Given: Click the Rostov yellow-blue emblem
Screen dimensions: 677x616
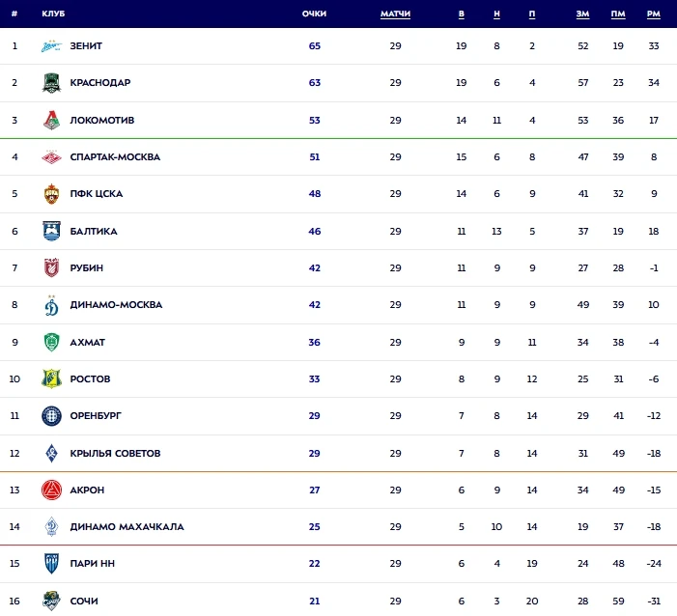Looking at the screenshot, I should [x=51, y=379].
